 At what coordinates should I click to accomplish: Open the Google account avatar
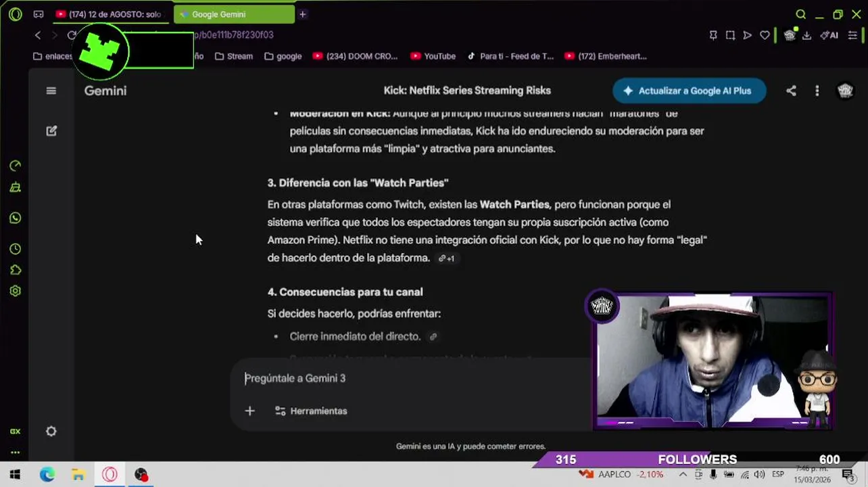pyautogui.click(x=845, y=91)
